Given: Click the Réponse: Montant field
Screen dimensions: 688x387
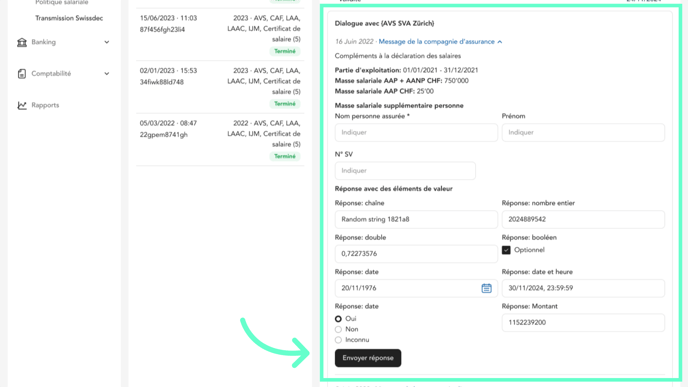Looking at the screenshot, I should (583, 322).
